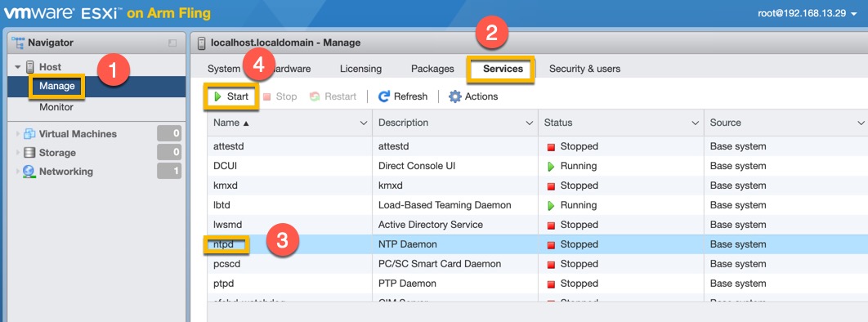Select the pcscd service row
This screenshot has height=322, width=868.
click(538, 264)
